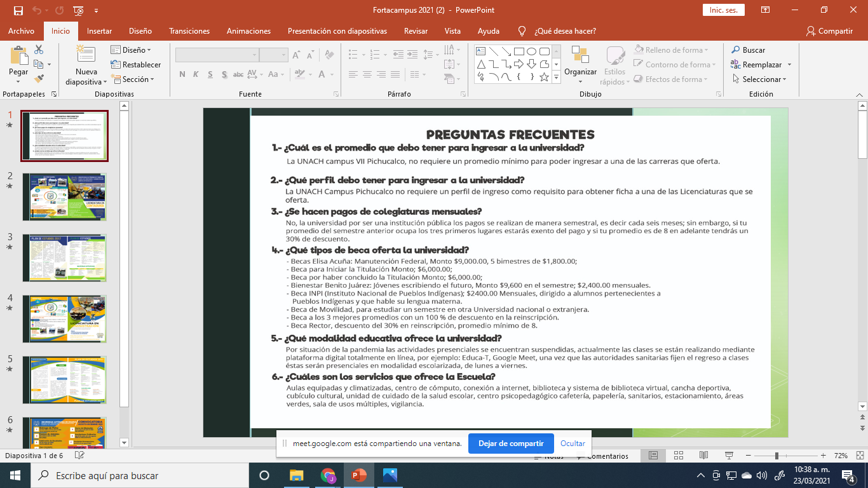The height and width of the screenshot is (488, 868).
Task: Select the oval shape in gallery
Action: (x=532, y=51)
